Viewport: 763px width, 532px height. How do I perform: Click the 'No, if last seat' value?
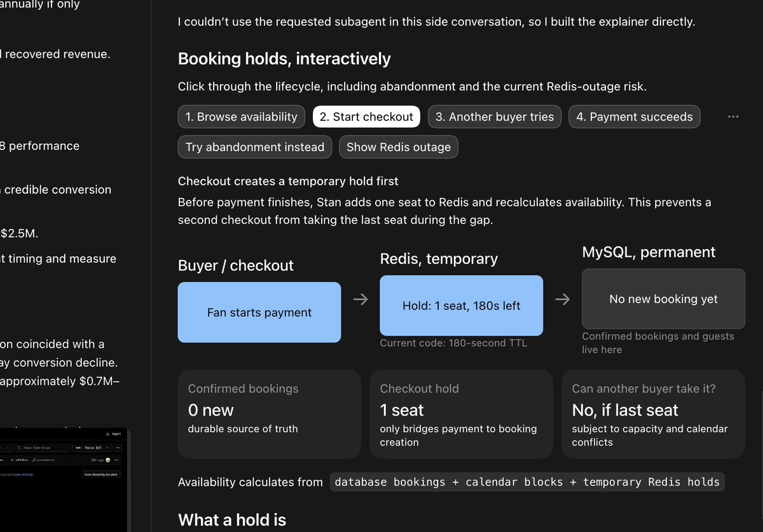[x=625, y=410]
